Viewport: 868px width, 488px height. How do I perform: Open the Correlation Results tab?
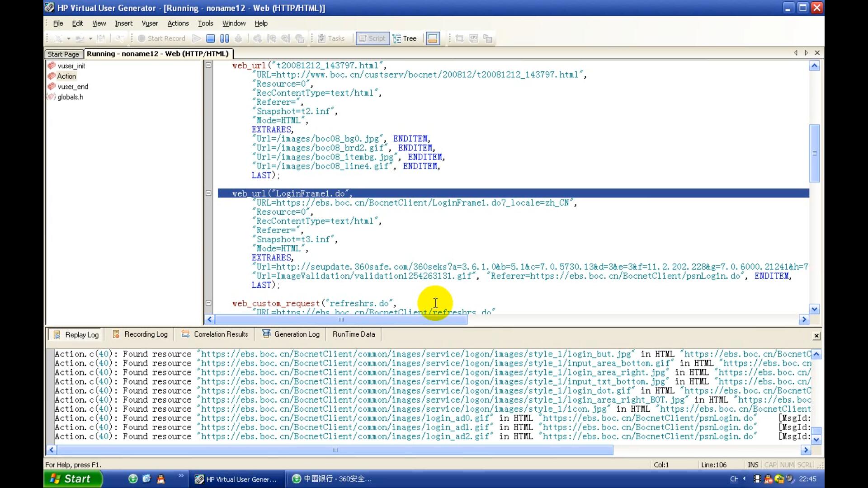coord(215,334)
